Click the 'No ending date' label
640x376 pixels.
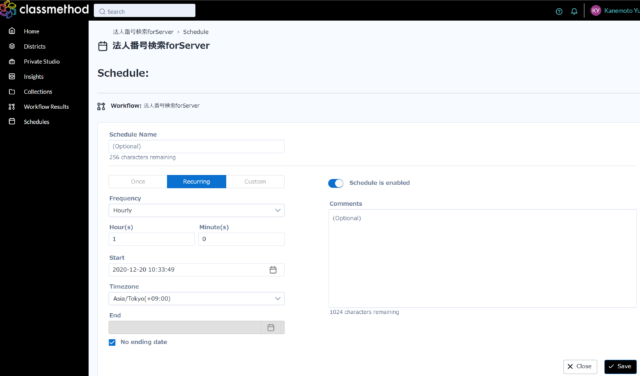[144, 342]
